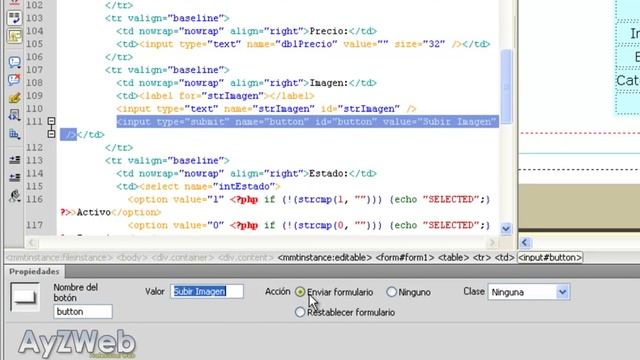The width and height of the screenshot is (640, 360).
Task: Click "Imagen:" text on code line 108
Action: coord(329,83)
